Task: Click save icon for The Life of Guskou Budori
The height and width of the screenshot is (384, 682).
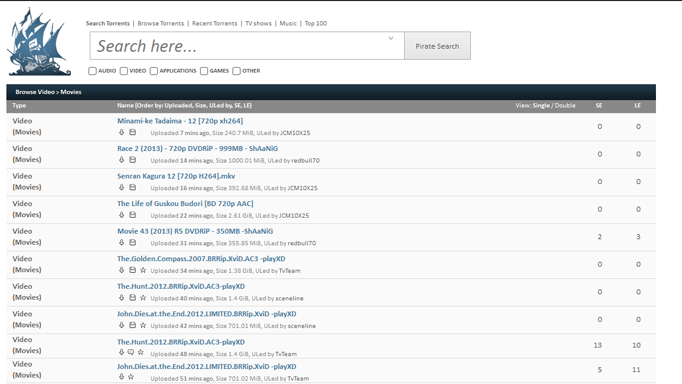Action: (133, 215)
